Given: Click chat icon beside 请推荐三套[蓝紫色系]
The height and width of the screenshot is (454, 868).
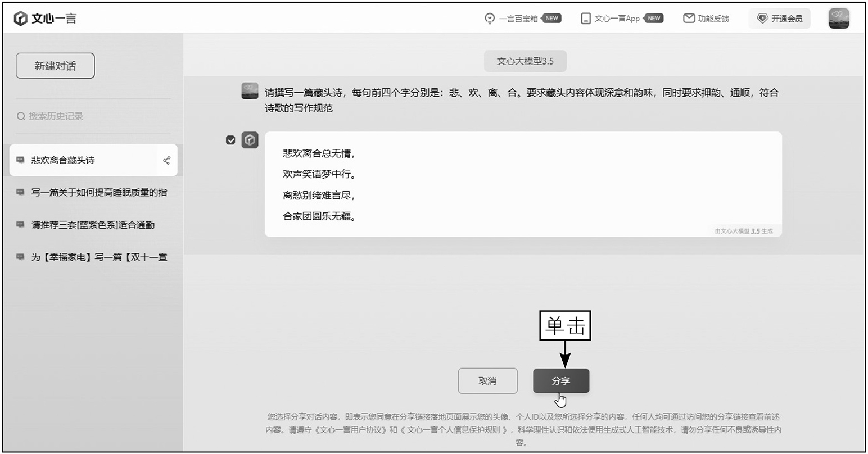Looking at the screenshot, I should [20, 225].
